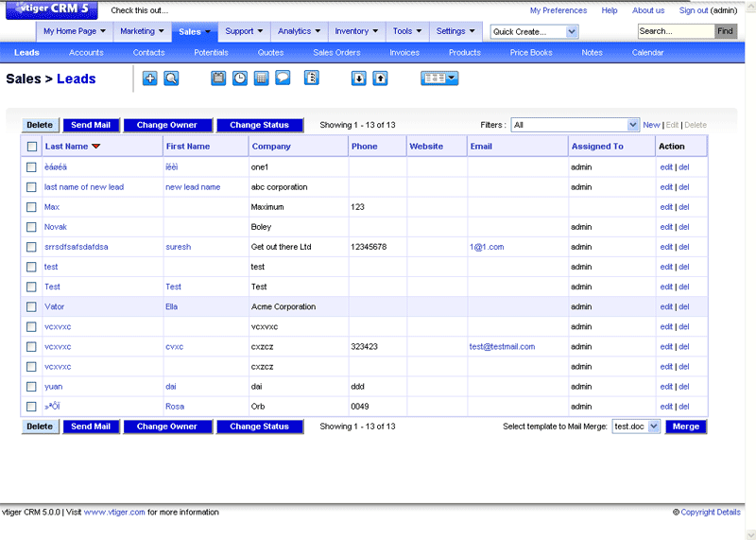The image size is (756, 540).
Task: Click the Sign out link
Action: point(694,10)
